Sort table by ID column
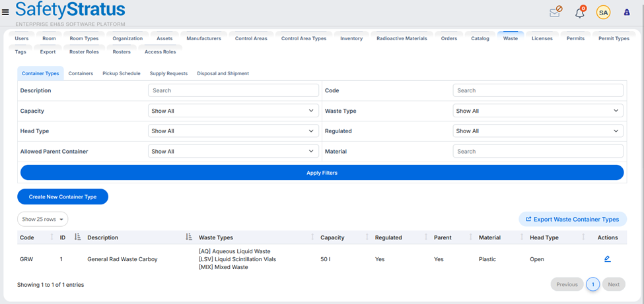644x304 pixels. pyautogui.click(x=78, y=237)
